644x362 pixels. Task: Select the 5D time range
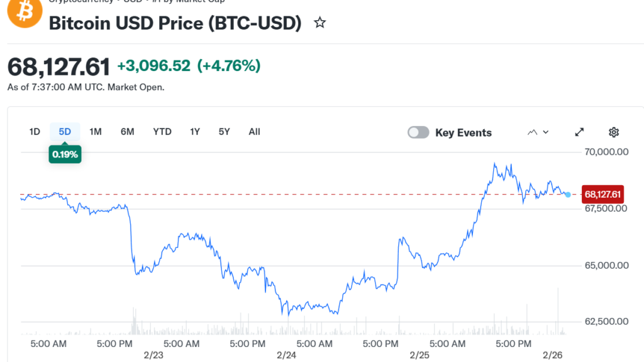65,132
